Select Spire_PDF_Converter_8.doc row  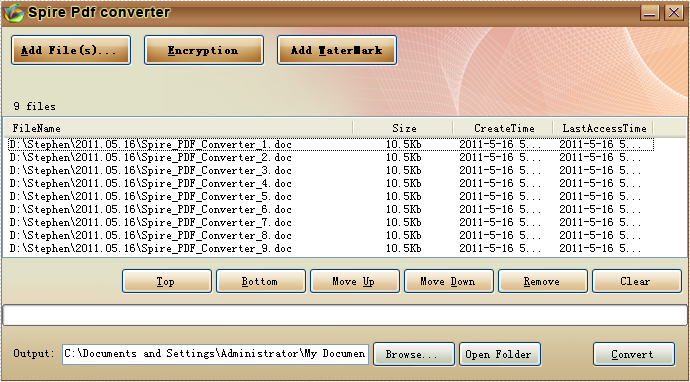[x=330, y=235]
